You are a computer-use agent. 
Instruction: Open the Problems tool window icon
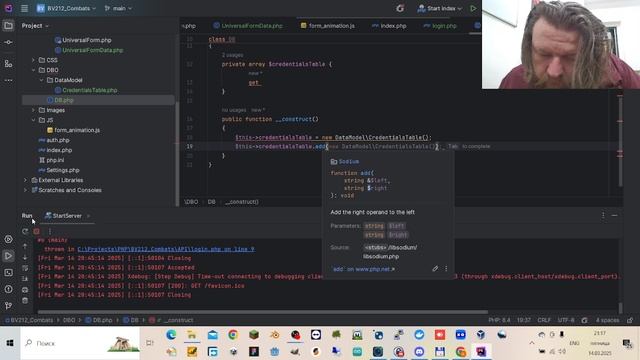(8, 289)
